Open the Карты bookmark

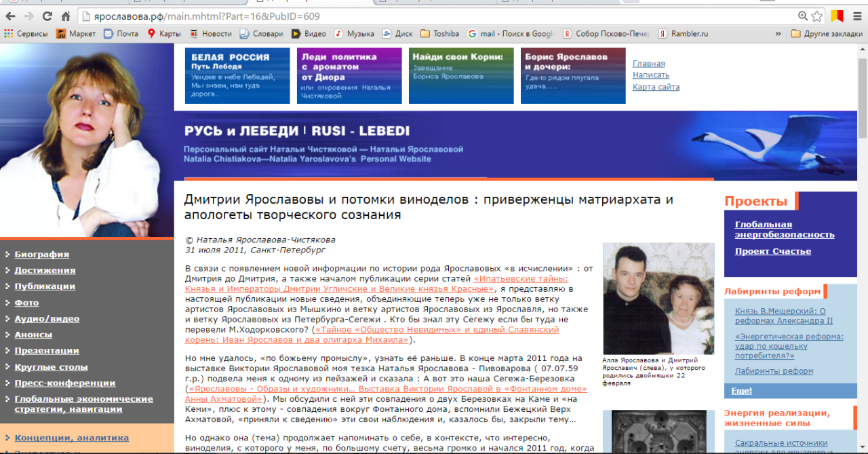click(163, 33)
